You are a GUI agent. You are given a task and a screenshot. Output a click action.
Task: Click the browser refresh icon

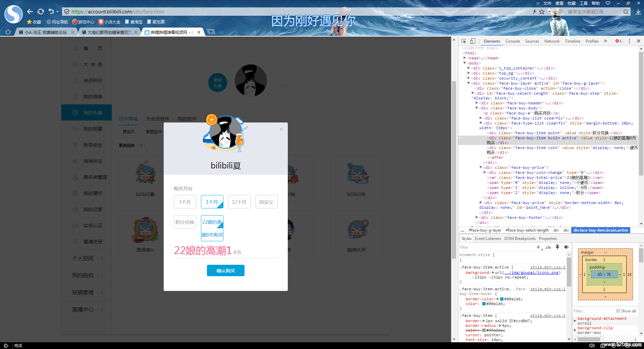tap(41, 12)
